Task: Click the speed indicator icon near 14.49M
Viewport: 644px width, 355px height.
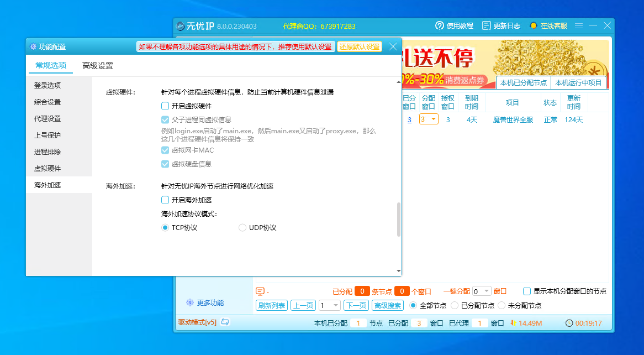Action: [x=513, y=323]
